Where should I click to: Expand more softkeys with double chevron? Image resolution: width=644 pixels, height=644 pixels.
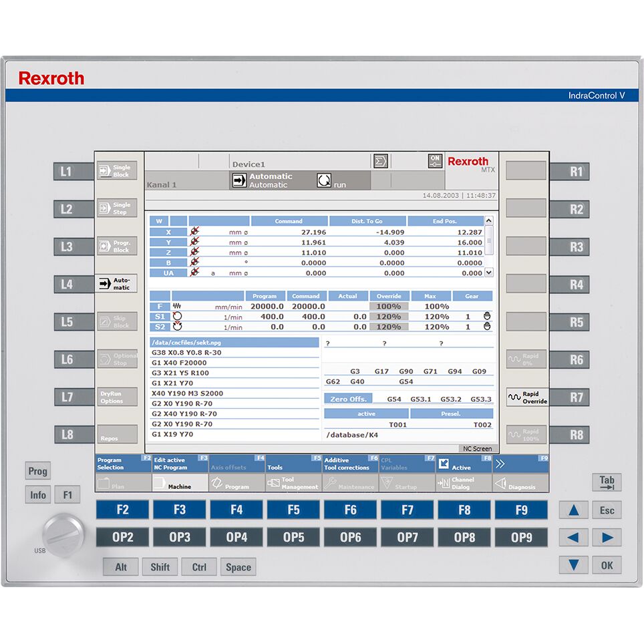click(520, 464)
